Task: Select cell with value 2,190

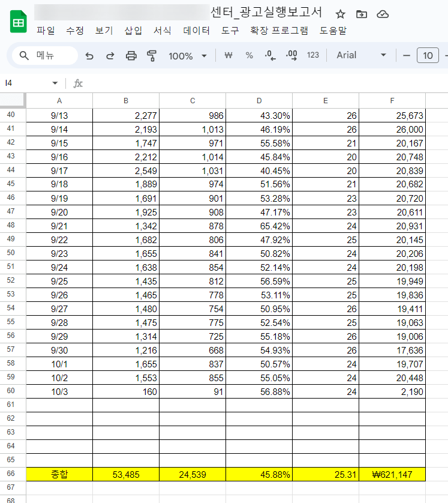Action: pos(392,392)
